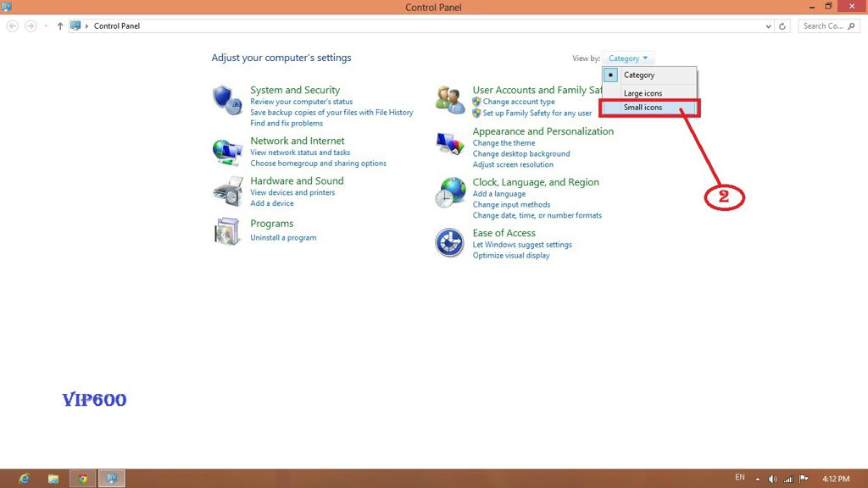
Task: Click the 4:12 PM clock
Action: point(835,480)
